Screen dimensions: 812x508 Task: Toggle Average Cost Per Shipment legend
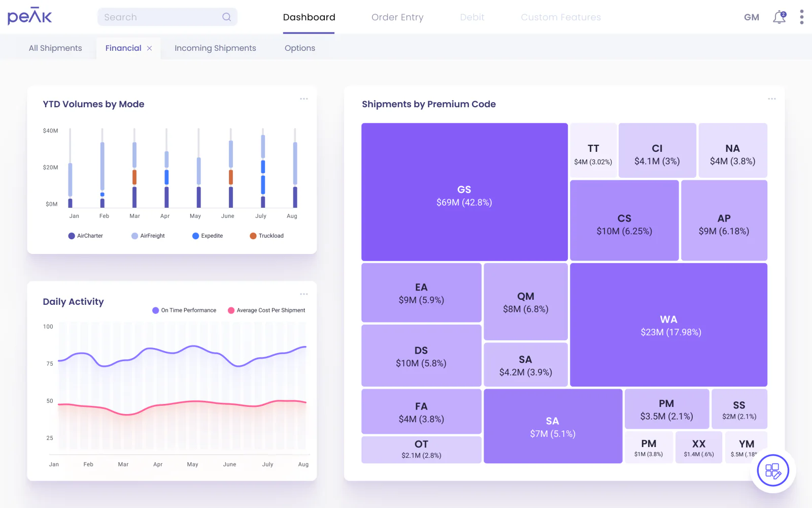tap(266, 310)
